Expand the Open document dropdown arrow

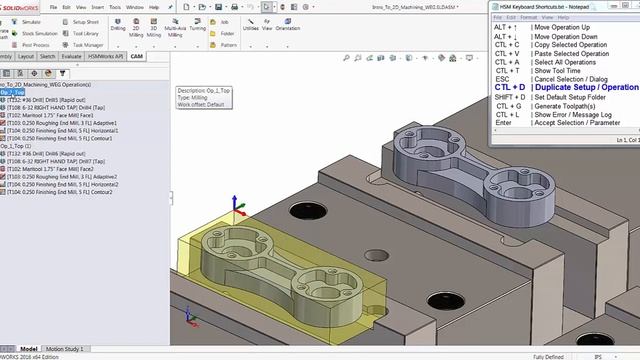click(x=209, y=7)
